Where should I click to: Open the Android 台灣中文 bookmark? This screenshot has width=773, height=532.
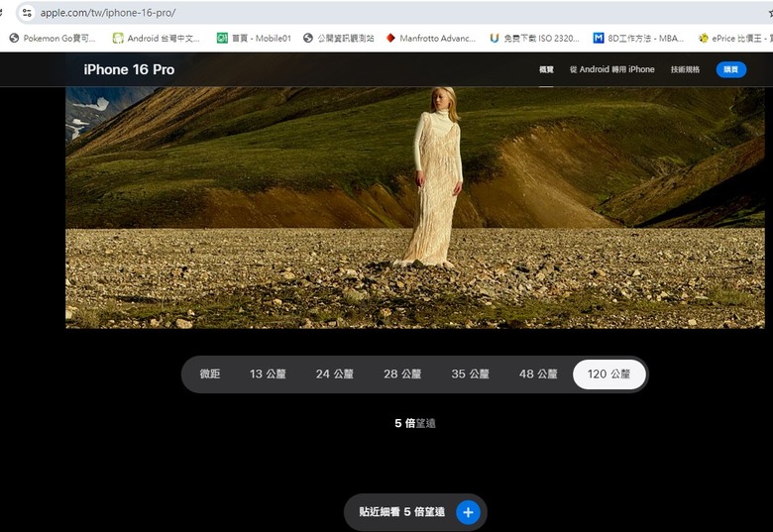coord(157,38)
